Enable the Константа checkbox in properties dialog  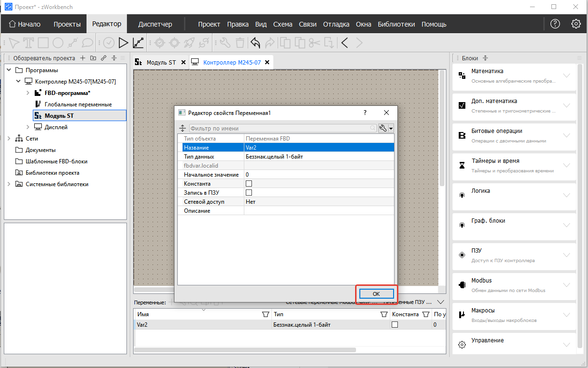coord(249,184)
